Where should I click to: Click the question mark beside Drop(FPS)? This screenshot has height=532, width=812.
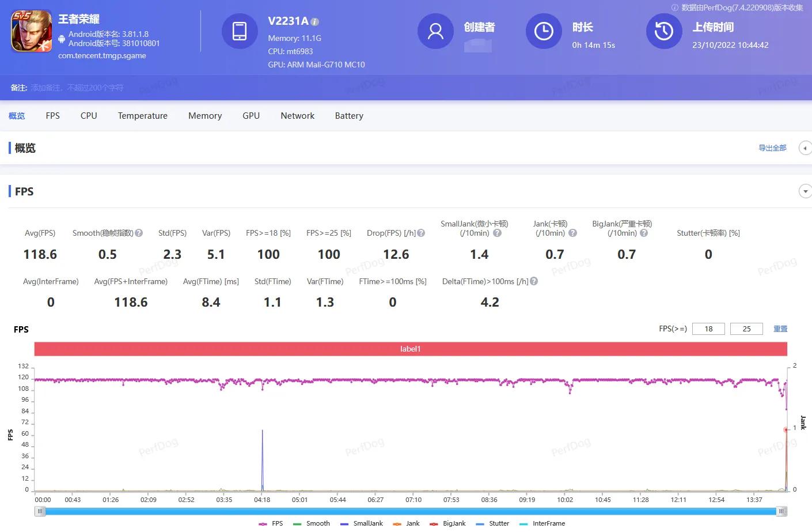(421, 233)
